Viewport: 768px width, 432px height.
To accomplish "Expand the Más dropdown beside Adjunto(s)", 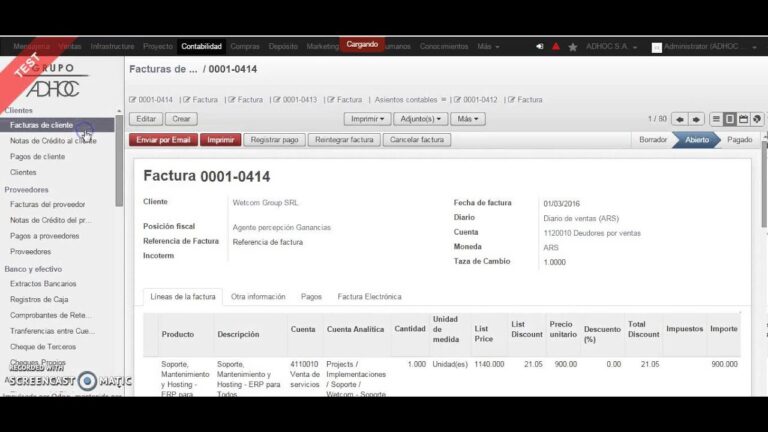I will click(468, 119).
